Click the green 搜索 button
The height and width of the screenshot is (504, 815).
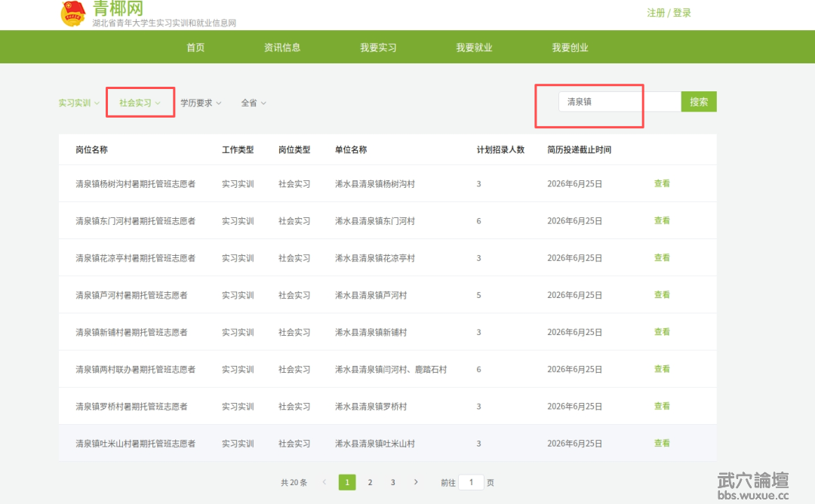[699, 101]
